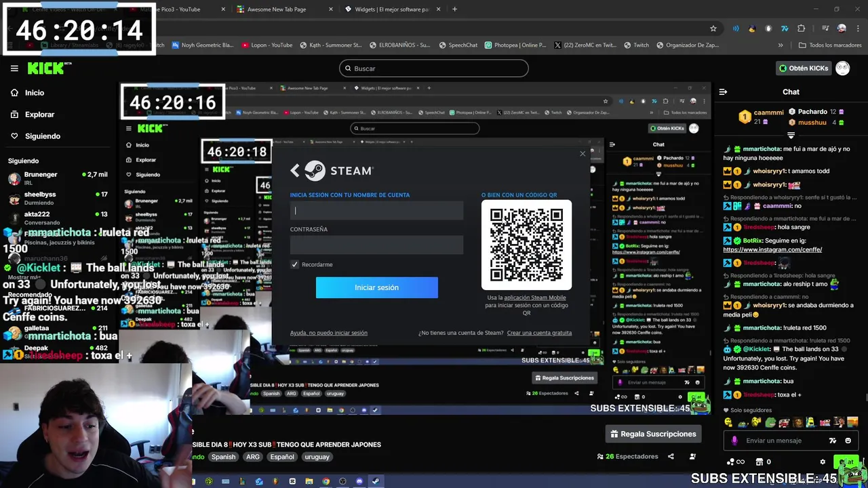This screenshot has height=488, width=868.
Task: Click Crear una cuenta gratuita link
Action: click(x=539, y=333)
